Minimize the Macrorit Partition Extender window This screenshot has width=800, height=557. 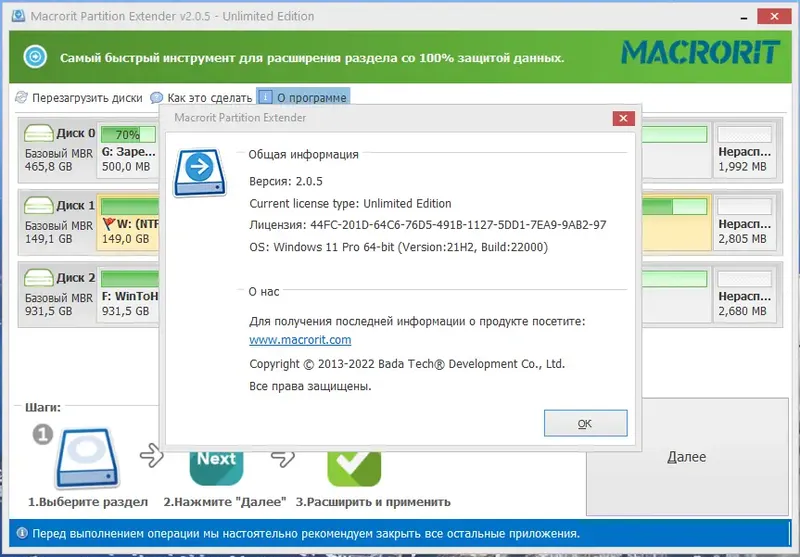tap(744, 17)
